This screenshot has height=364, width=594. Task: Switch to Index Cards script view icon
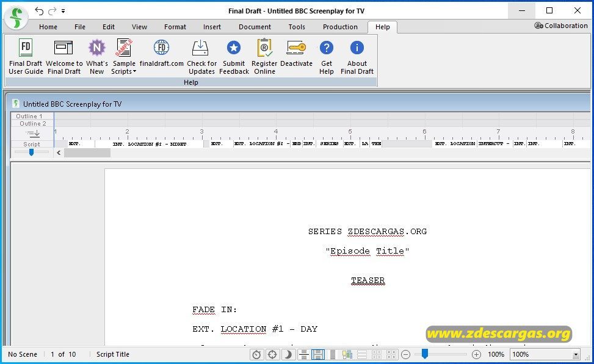point(391,354)
